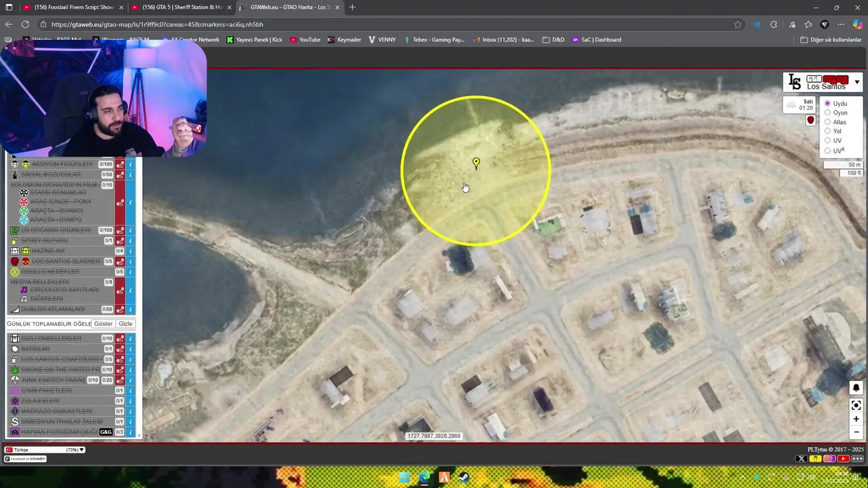Share icon for SİNYAL BOZUCULAR row
Viewport: 868px width, 488px height.
[x=120, y=175]
